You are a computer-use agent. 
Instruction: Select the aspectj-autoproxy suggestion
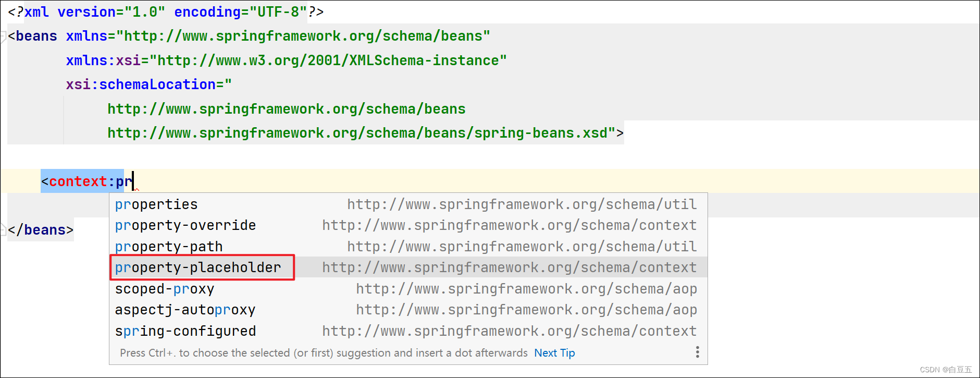185,310
